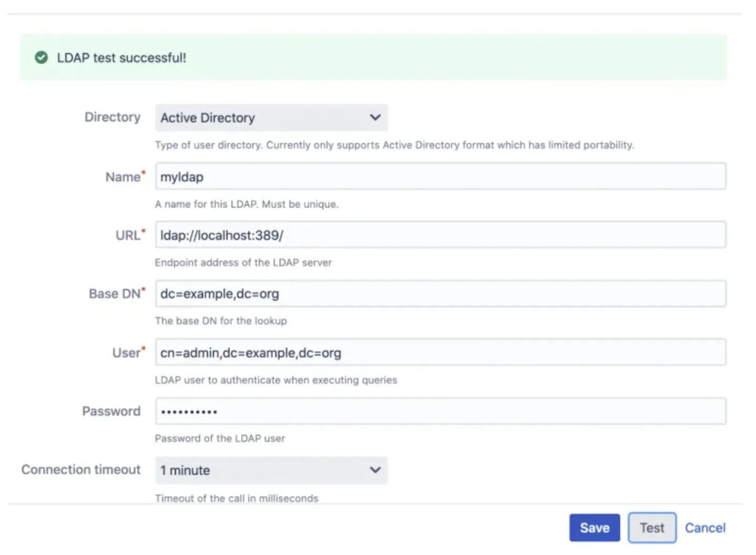Screen dimensions: 756x555
Task: Click the URL input field
Action: 441,235
